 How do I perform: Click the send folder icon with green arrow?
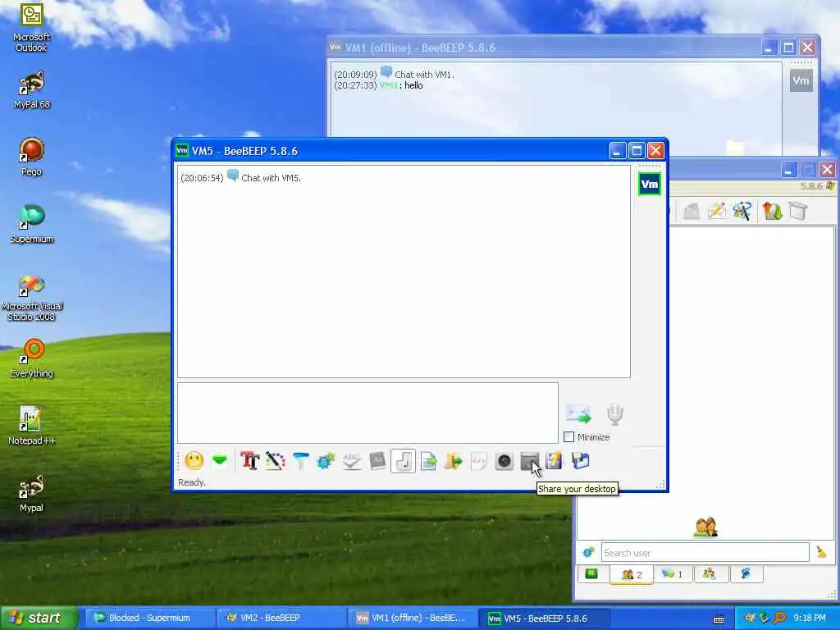click(454, 461)
